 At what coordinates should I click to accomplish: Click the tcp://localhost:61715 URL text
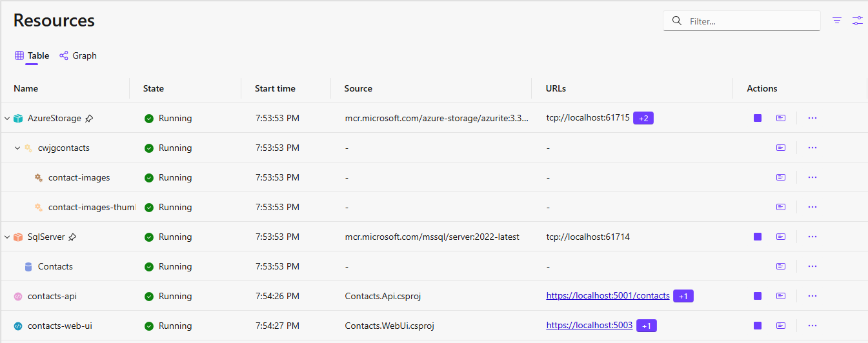[588, 117]
